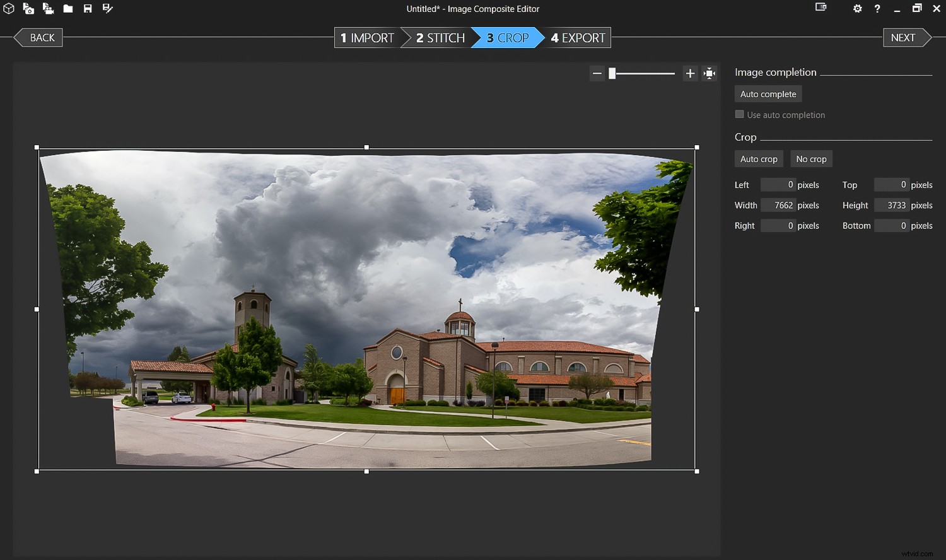Edit the Width pixels field

point(778,205)
